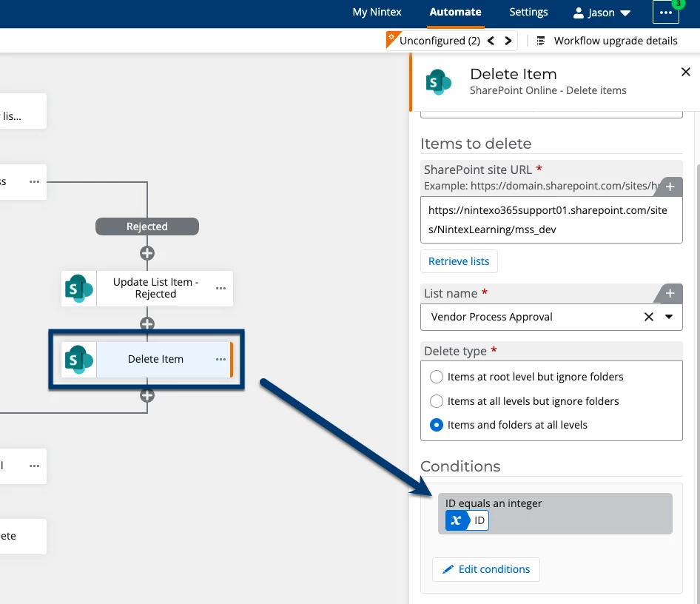
Task: Go to next unconfigured action arrow
Action: (508, 41)
